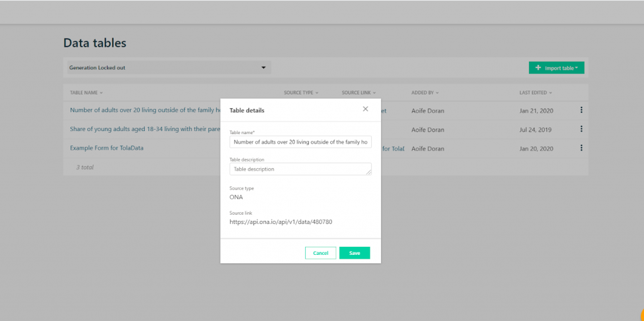The width and height of the screenshot is (644, 321).
Task: Open the Import table dropdown arrow
Action: point(577,68)
